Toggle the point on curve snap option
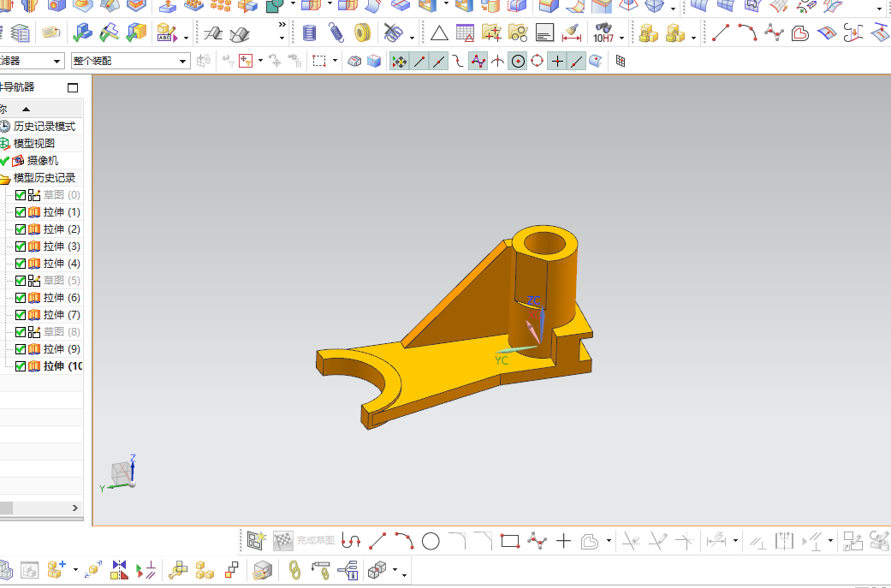This screenshot has height=588, width=891. [576, 61]
